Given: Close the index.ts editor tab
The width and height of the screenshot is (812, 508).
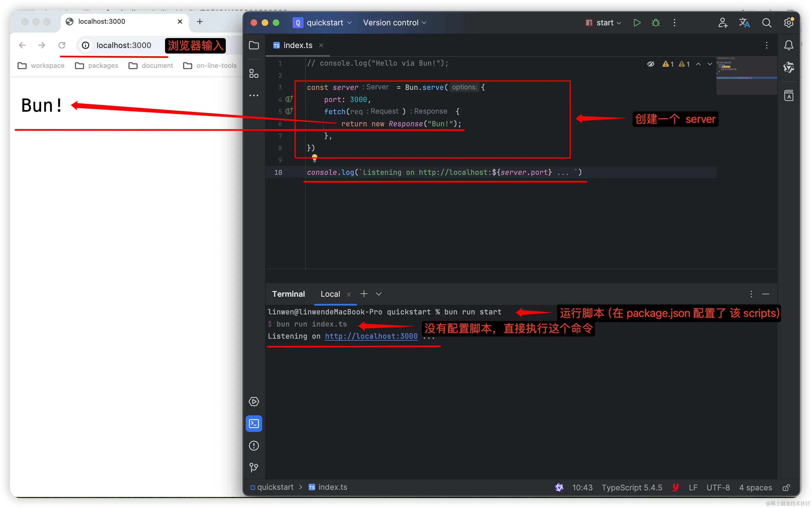Looking at the screenshot, I should 321,45.
